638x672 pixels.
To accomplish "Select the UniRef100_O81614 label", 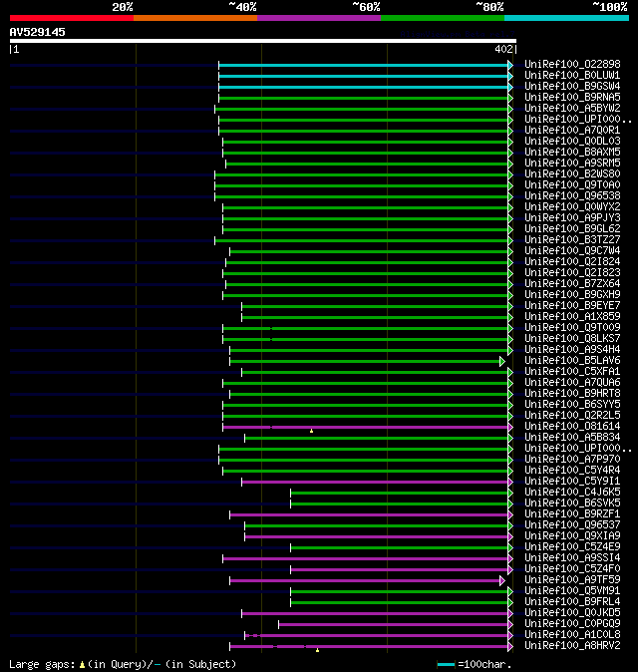I will click(572, 427).
